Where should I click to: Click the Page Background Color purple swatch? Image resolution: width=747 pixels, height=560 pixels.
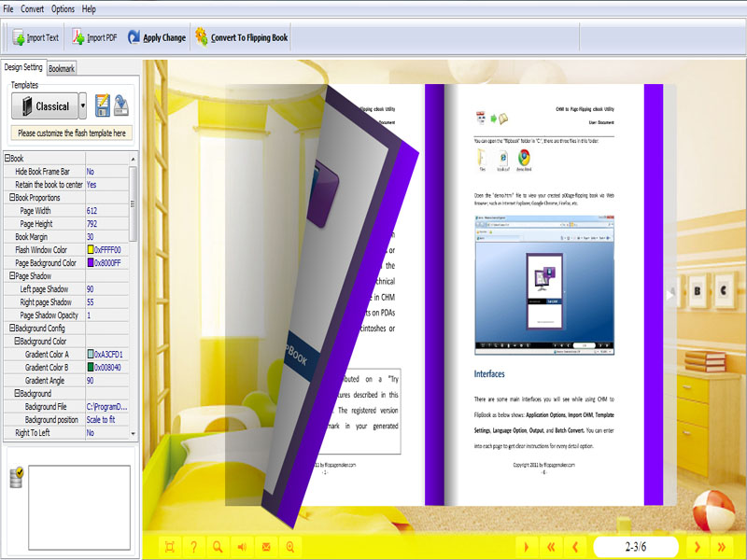click(x=91, y=262)
